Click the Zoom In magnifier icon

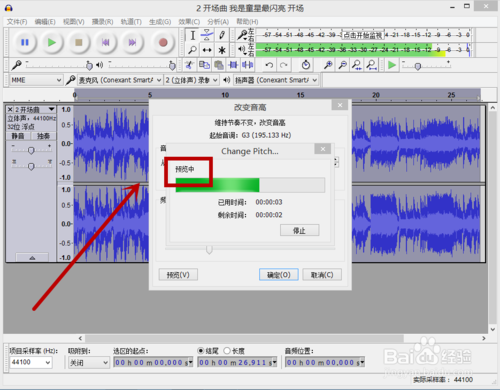click(x=328, y=65)
